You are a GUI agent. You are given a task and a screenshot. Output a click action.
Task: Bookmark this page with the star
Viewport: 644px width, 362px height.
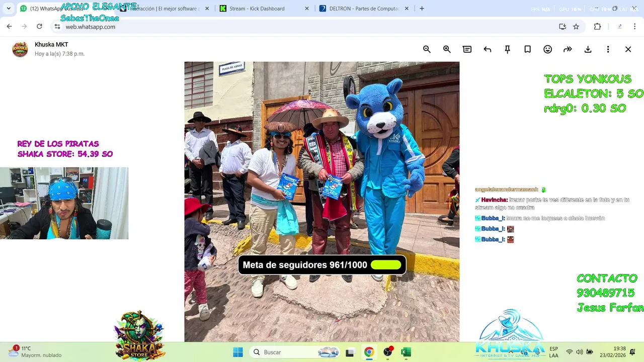tap(576, 27)
